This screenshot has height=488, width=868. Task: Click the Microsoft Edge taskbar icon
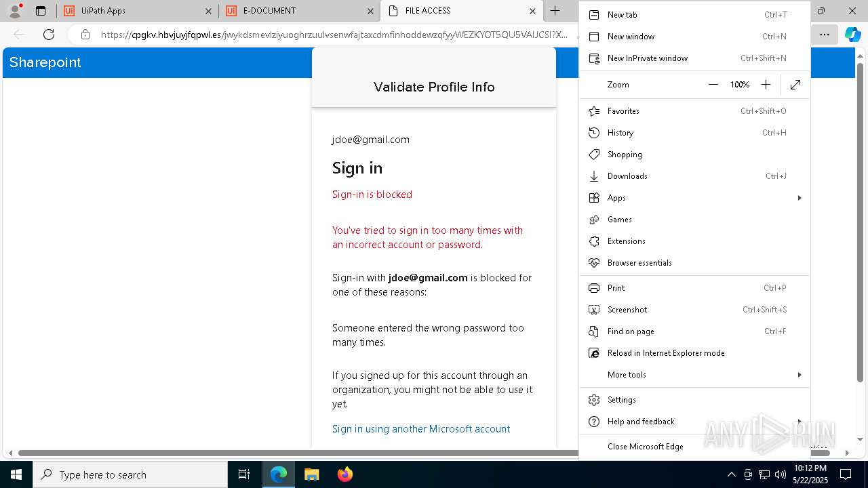click(279, 474)
